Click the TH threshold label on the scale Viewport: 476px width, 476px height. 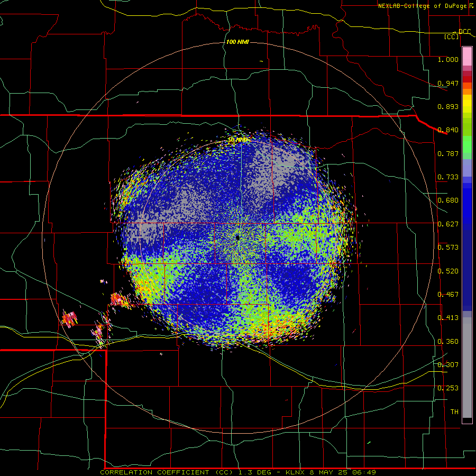pos(454,412)
